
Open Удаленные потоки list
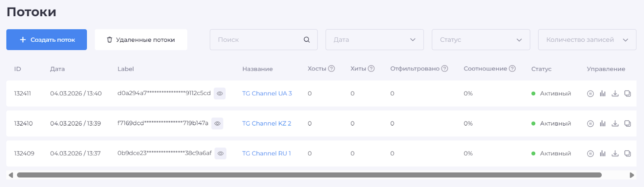(x=141, y=40)
